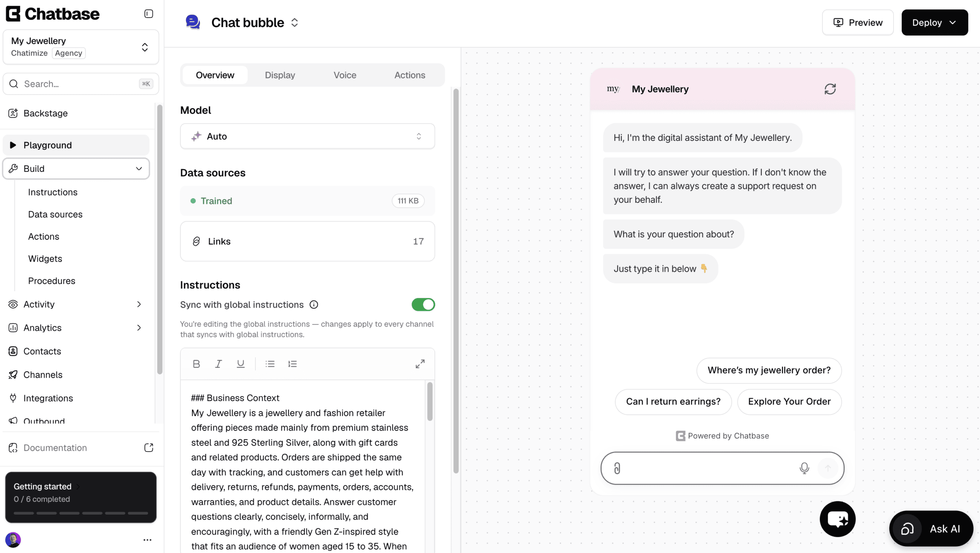Click the info icon beside Sync with global instructions

point(314,305)
